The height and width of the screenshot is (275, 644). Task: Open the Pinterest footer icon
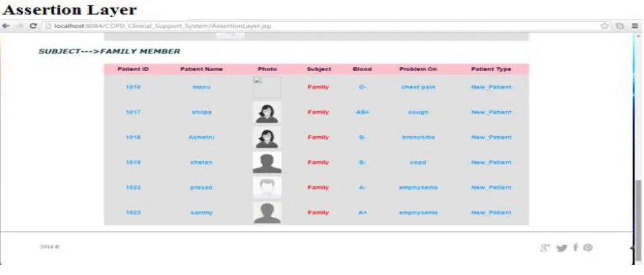588,247
